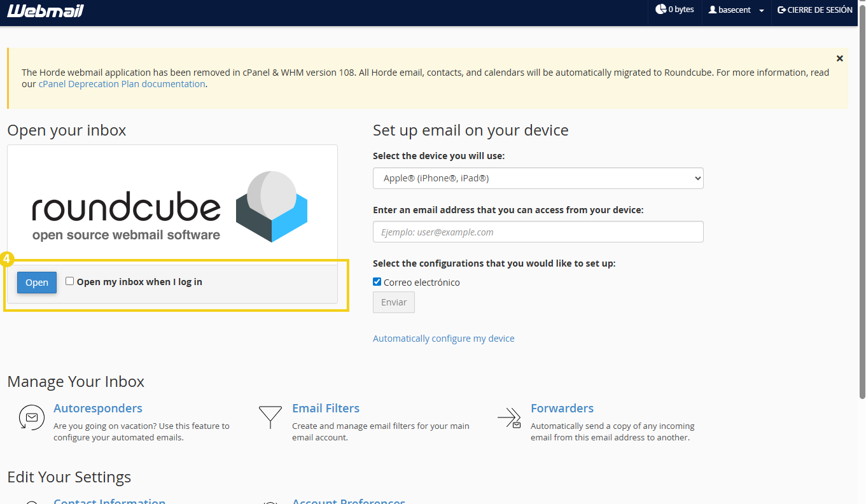This screenshot has height=504, width=866.
Task: Open the Forwarders link
Action: click(562, 408)
